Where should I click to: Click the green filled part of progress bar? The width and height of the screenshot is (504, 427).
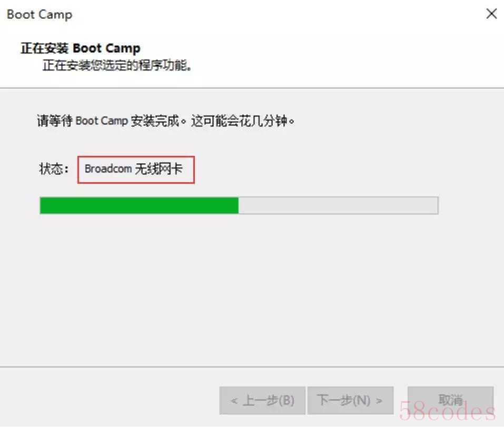(x=139, y=205)
